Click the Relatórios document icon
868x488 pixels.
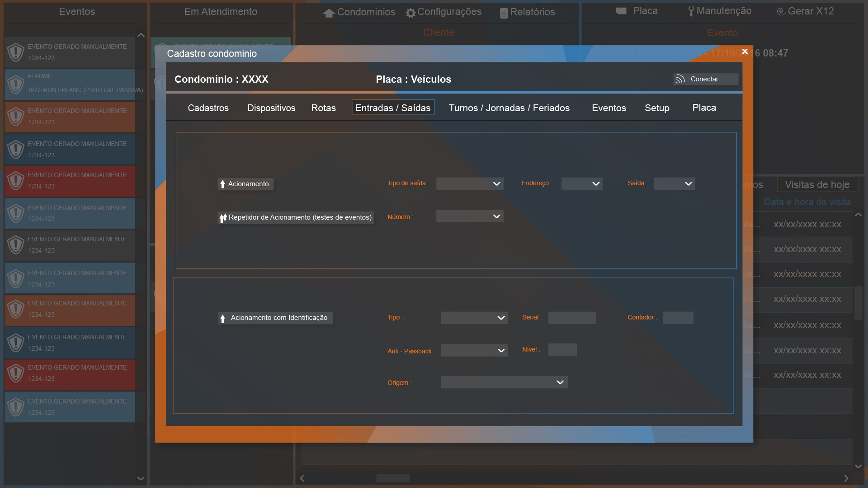[x=504, y=13]
